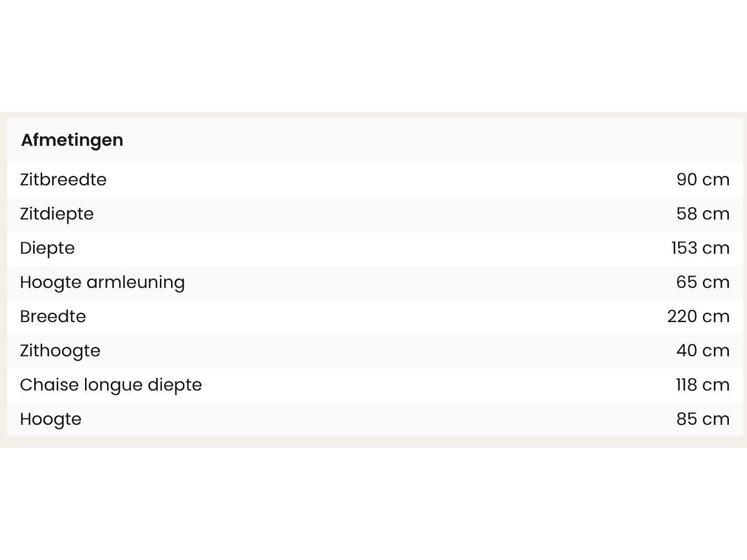
Task: Click the Chaise longue diepte label
Action: (111, 385)
